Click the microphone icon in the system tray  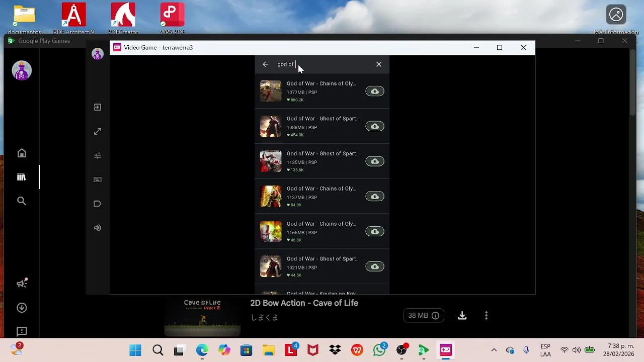click(x=526, y=350)
